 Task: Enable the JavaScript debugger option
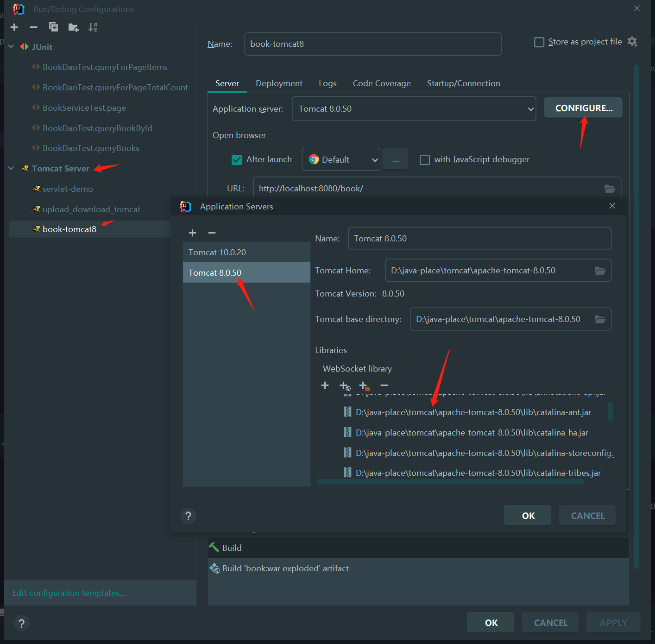click(x=425, y=160)
